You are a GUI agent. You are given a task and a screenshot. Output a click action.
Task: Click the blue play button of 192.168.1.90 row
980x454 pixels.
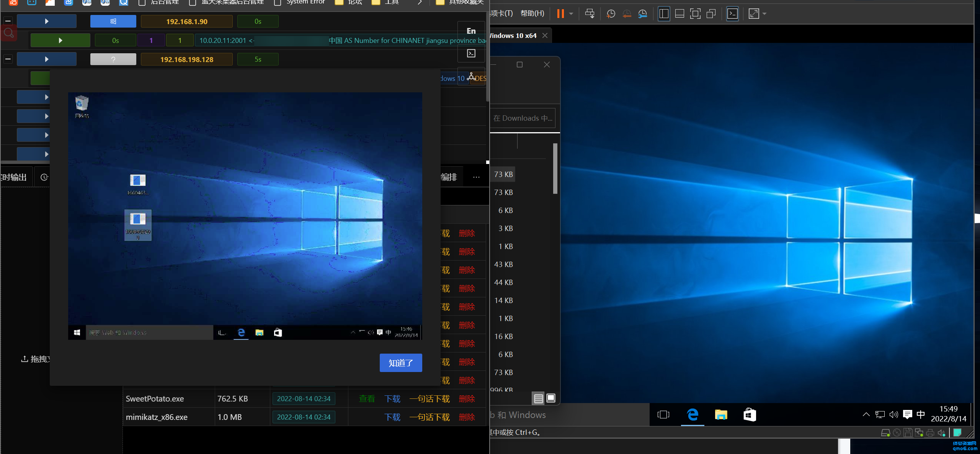pos(47,21)
